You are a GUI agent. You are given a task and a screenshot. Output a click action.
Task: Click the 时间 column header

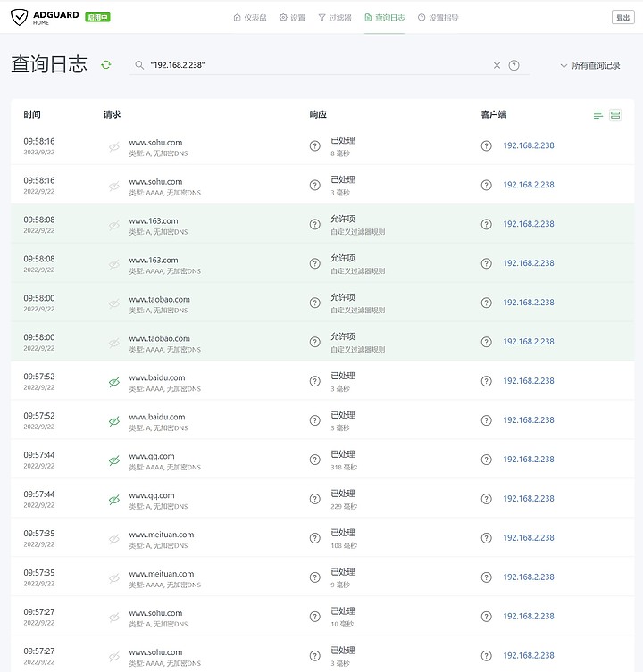coord(32,114)
